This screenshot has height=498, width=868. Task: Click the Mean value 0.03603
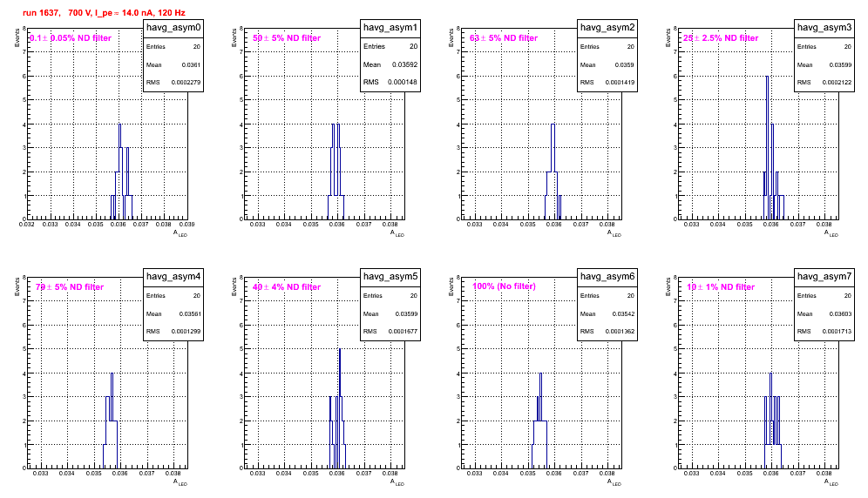point(840,313)
